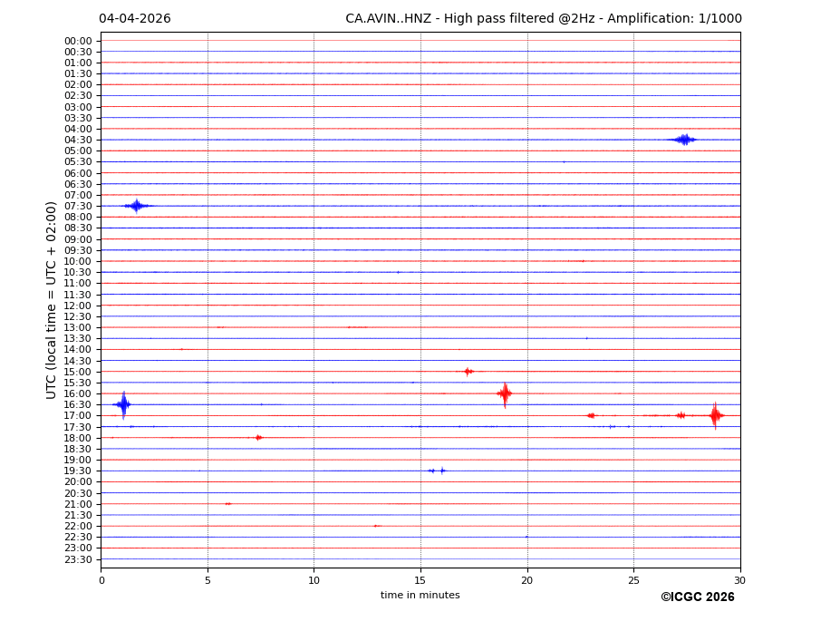Click the large blue seismic event on the 04:30 trace
This screenshot has width=840, height=631.
[684, 140]
